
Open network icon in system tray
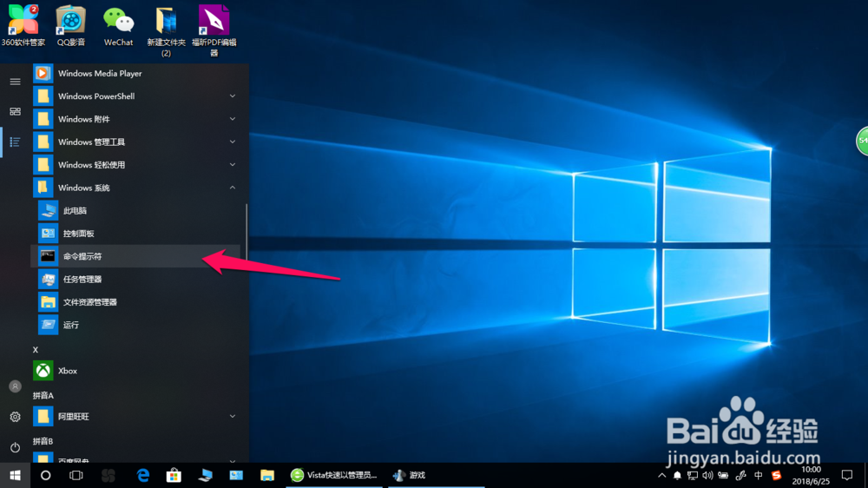(x=693, y=475)
